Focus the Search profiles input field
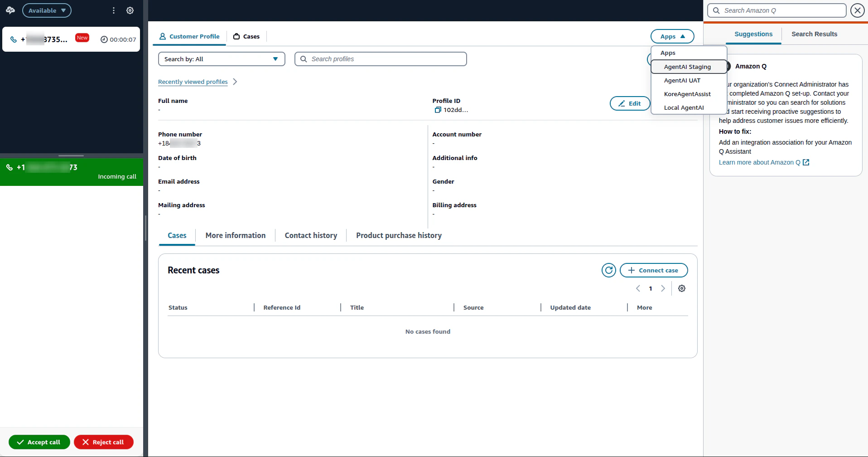The height and width of the screenshot is (457, 868). click(x=381, y=59)
